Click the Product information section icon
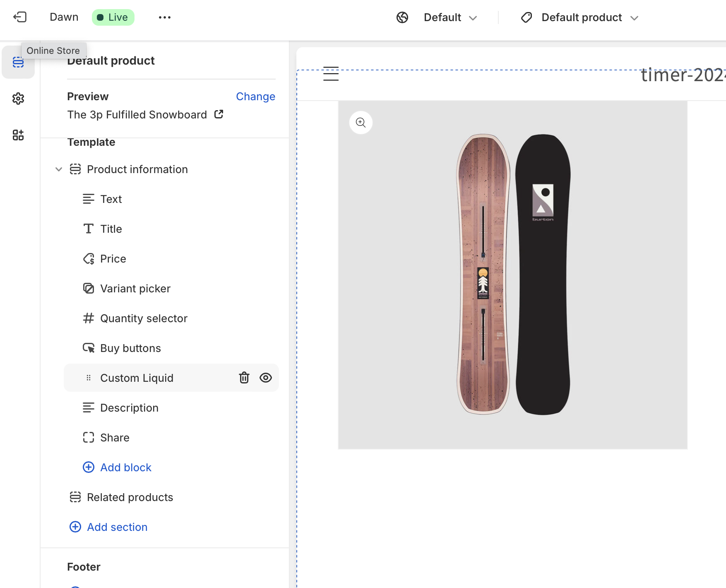Screen dimensions: 726x588 tap(75, 169)
